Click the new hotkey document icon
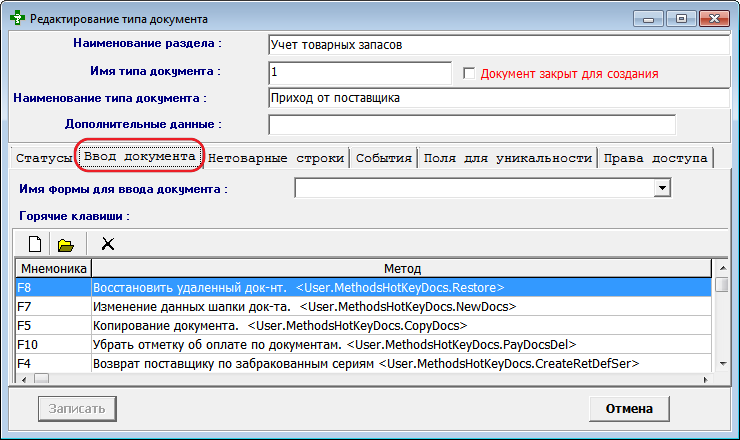This screenshot has height=440, width=740. [35, 244]
